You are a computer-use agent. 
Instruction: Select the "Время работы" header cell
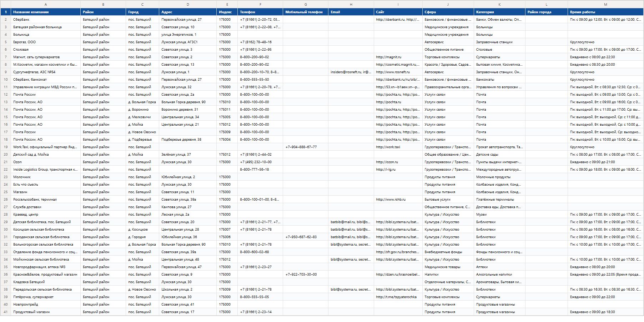click(x=606, y=12)
